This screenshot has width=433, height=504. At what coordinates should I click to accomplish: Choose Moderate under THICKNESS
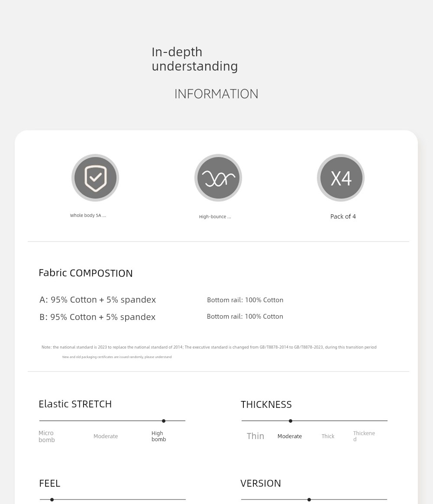click(290, 436)
